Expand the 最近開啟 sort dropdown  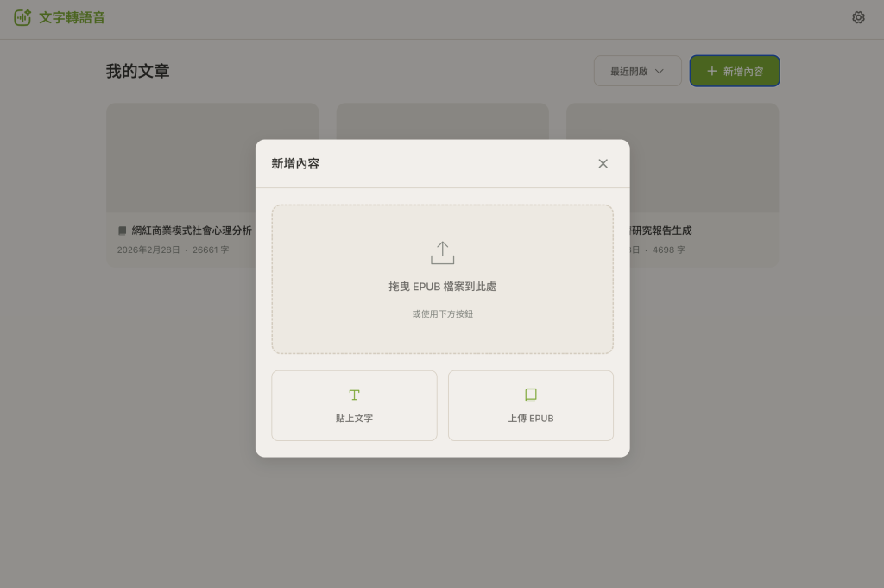point(637,71)
